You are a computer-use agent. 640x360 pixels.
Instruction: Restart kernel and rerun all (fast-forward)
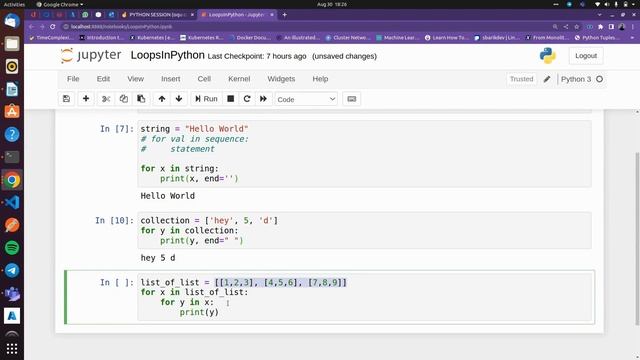pyautogui.click(x=263, y=99)
